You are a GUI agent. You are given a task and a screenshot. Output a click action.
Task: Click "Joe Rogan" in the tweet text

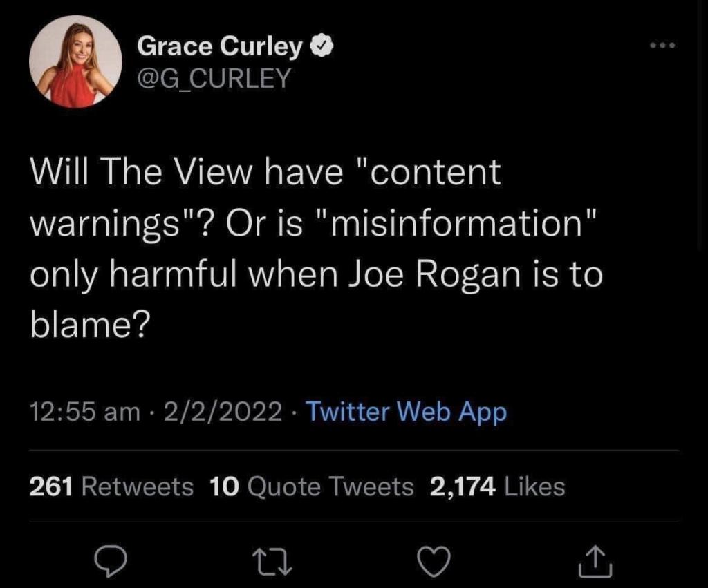pyautogui.click(x=438, y=276)
